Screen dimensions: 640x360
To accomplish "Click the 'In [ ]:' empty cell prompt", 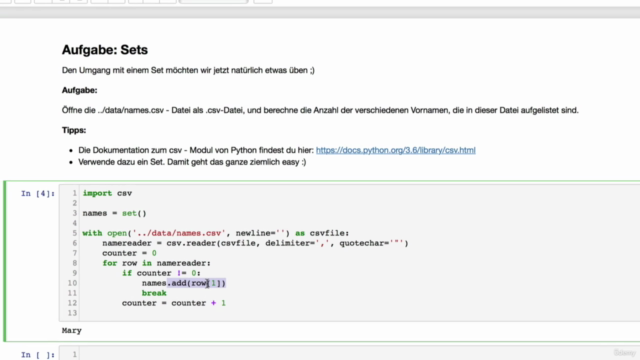I will coord(38,355).
